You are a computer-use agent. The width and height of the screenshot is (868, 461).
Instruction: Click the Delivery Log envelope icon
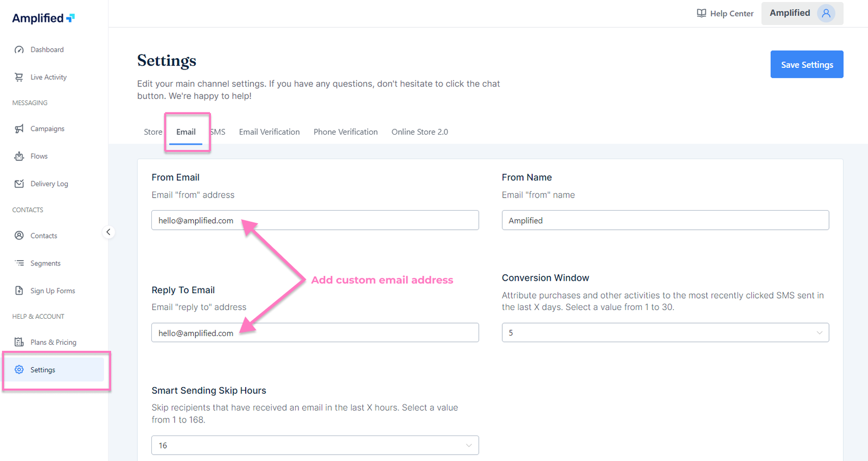tap(19, 184)
